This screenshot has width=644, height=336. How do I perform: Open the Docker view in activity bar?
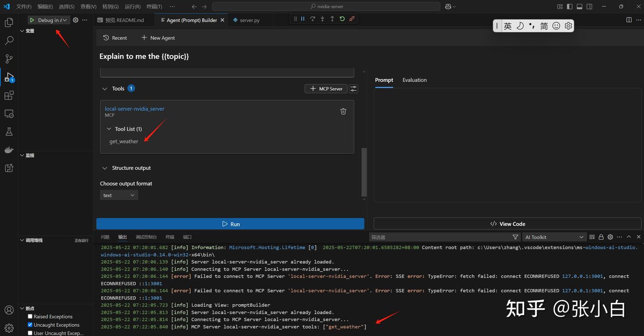(x=9, y=150)
